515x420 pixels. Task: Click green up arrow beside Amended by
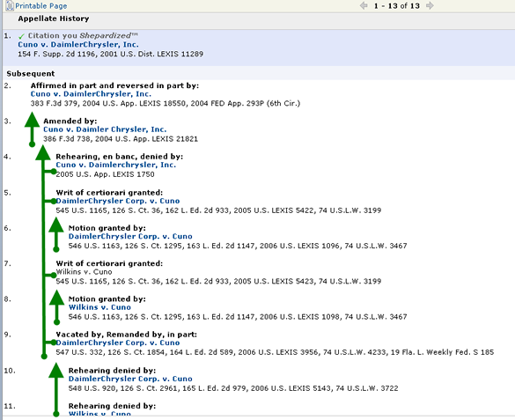(32, 129)
